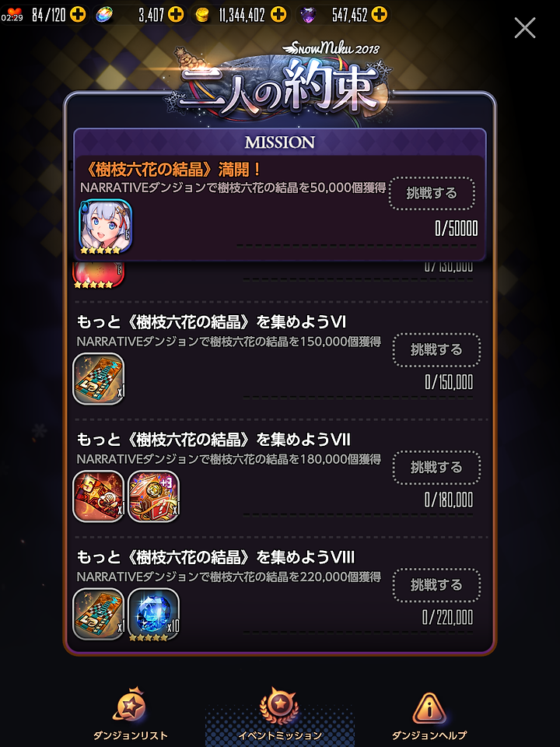Tap 挑戦する for 50,000 crystal mission

[432, 194]
